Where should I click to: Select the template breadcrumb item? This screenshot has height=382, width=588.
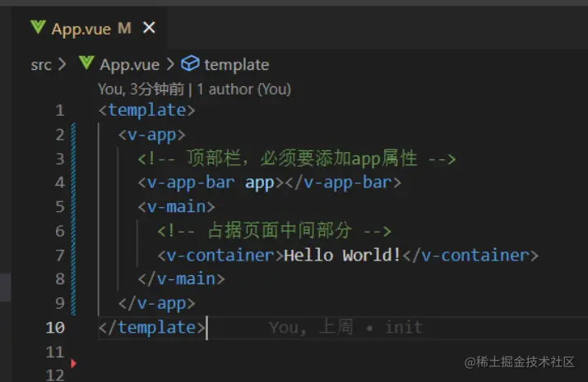point(237,65)
